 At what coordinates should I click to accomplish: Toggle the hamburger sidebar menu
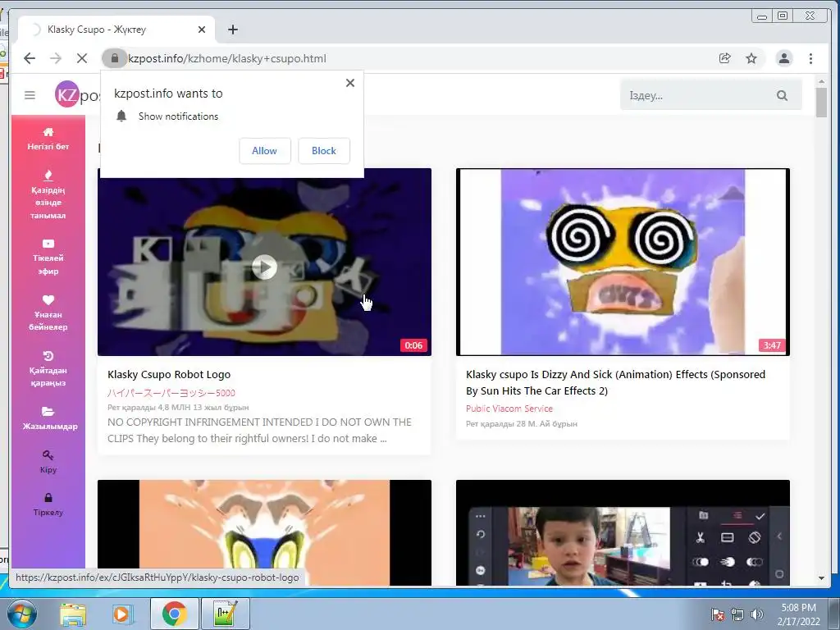coord(30,95)
